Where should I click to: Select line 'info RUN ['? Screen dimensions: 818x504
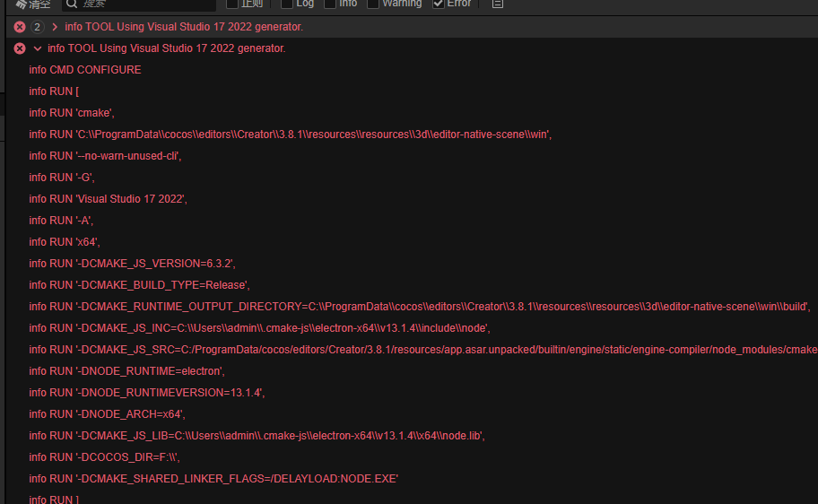[x=54, y=91]
